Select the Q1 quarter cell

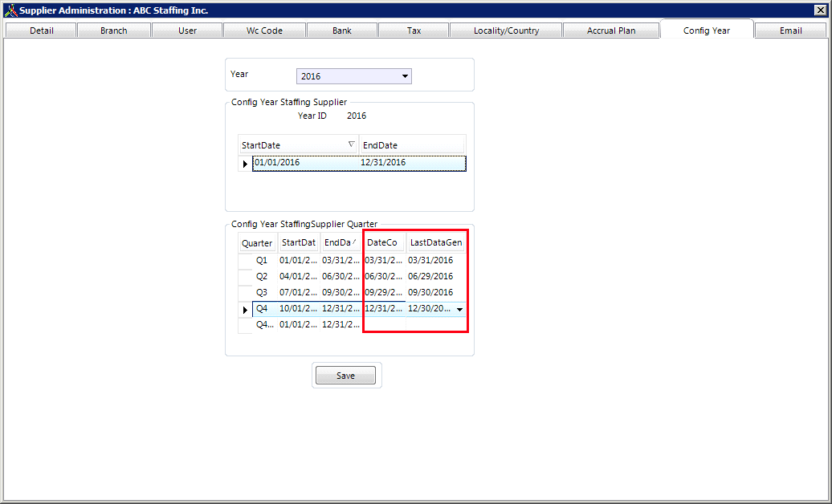pyautogui.click(x=264, y=261)
